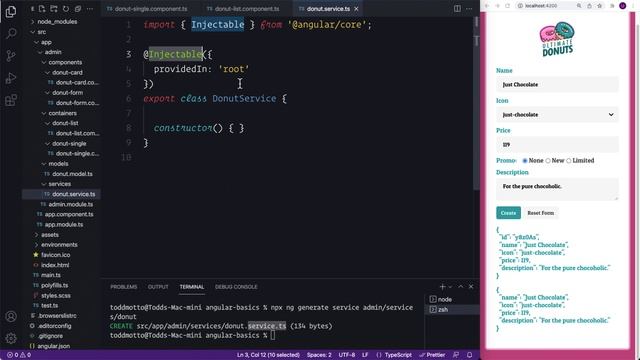
Task: Click the Reset Form button
Action: click(541, 213)
